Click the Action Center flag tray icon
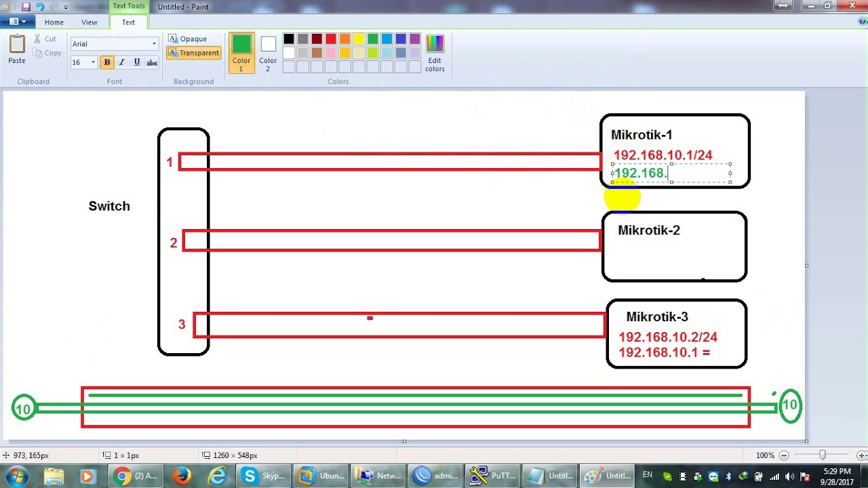868x488 pixels. click(804, 476)
